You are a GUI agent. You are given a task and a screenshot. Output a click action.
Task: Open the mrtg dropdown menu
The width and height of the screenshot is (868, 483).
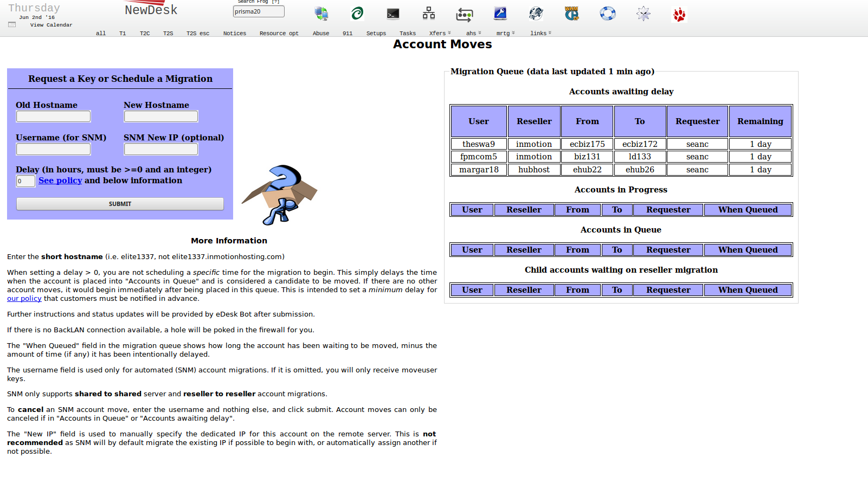click(505, 33)
